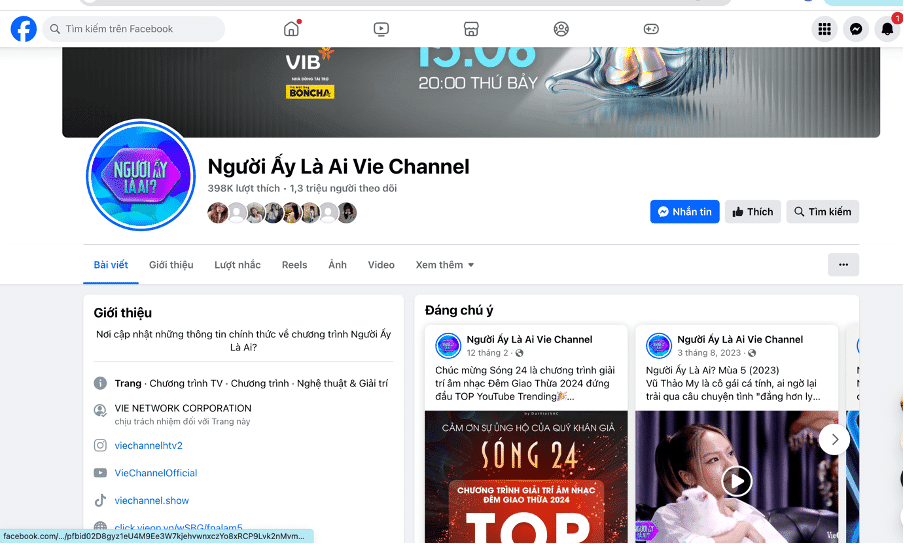Open the Người Ấy Là Ai profile picture
The width and height of the screenshot is (904, 544).
coord(141,175)
